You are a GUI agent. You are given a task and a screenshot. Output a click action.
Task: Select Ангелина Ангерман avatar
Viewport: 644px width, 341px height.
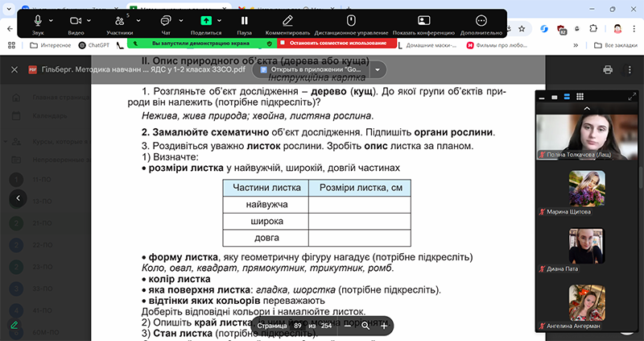pyautogui.click(x=587, y=303)
